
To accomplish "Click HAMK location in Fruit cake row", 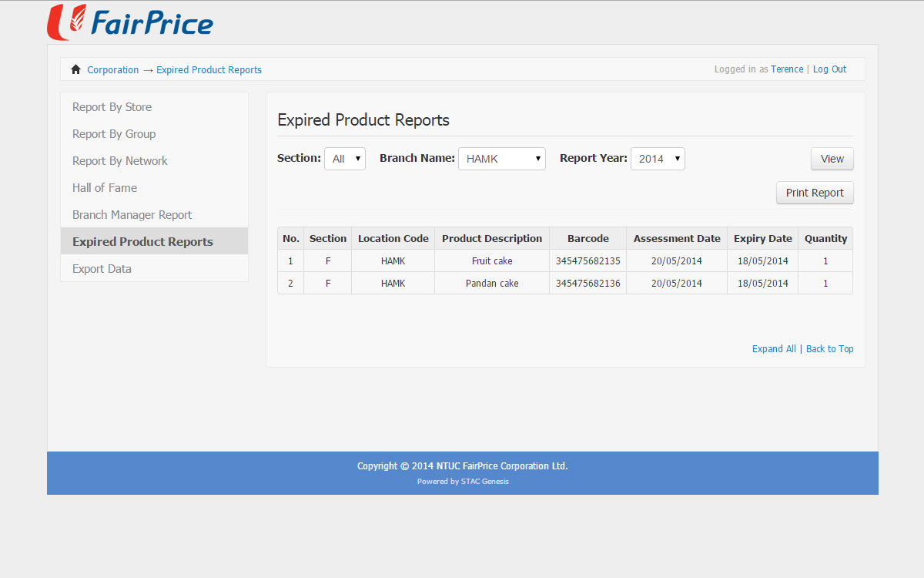I will pyautogui.click(x=393, y=260).
